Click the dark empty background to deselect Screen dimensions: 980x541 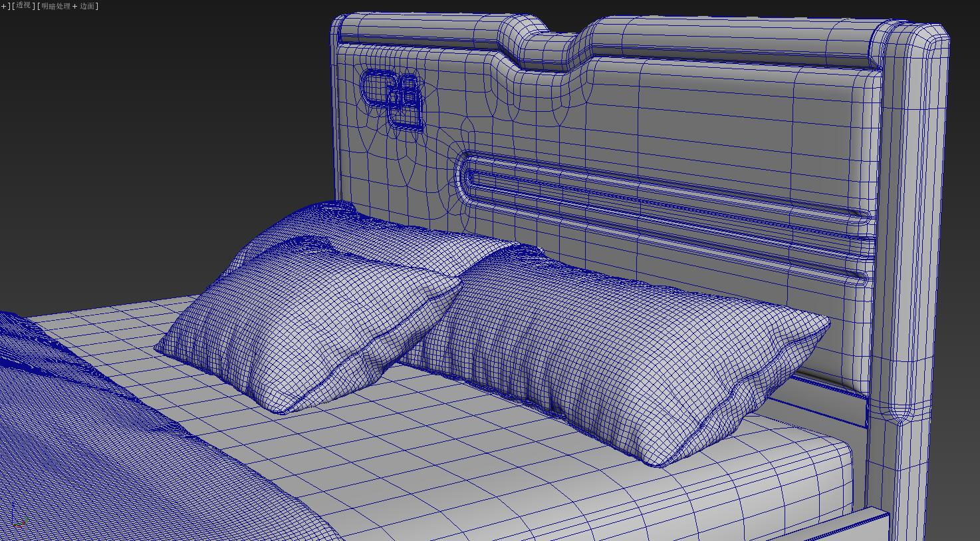pos(133,133)
